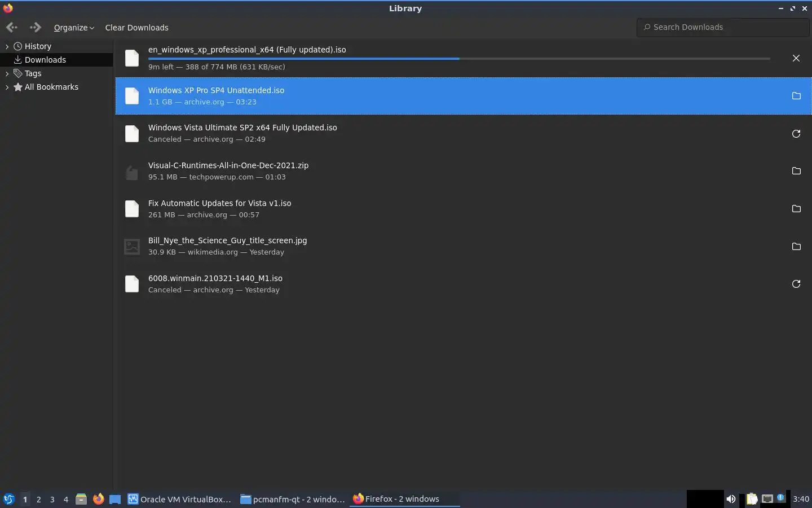812x508 pixels.
Task: Show Fix Automatic Updates for Vista in folder
Action: click(x=796, y=209)
